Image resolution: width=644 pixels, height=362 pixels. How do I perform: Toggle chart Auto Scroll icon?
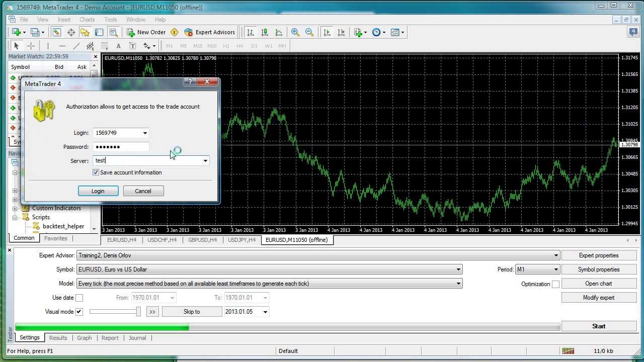[x=327, y=32]
